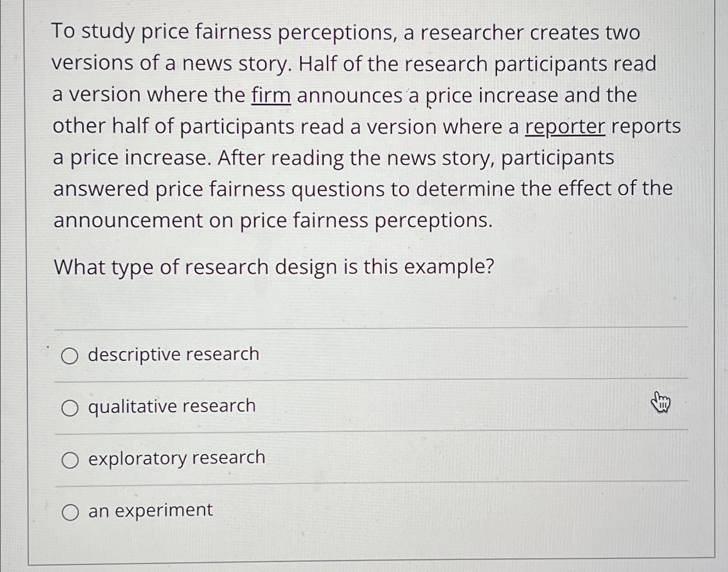This screenshot has height=572, width=728.
Task: Click the exploratory research label text
Action: click(176, 459)
